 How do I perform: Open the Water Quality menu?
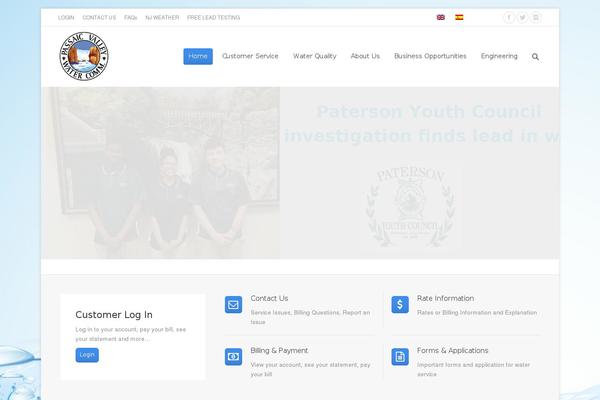coord(315,56)
